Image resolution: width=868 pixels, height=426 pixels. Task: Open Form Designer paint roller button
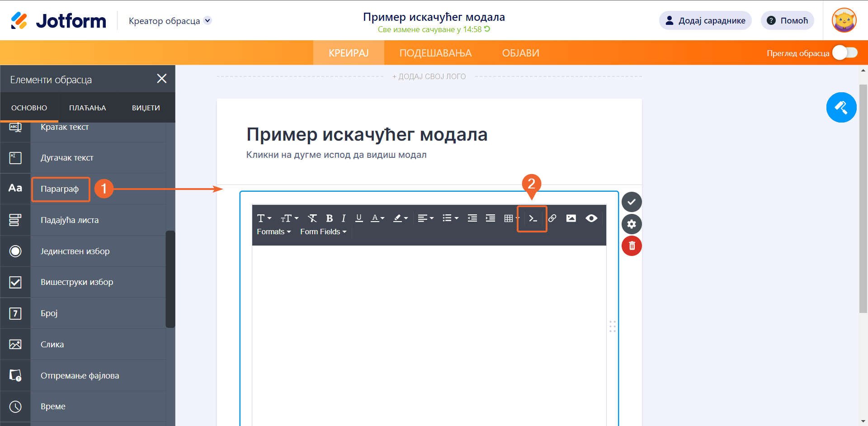pos(841,108)
